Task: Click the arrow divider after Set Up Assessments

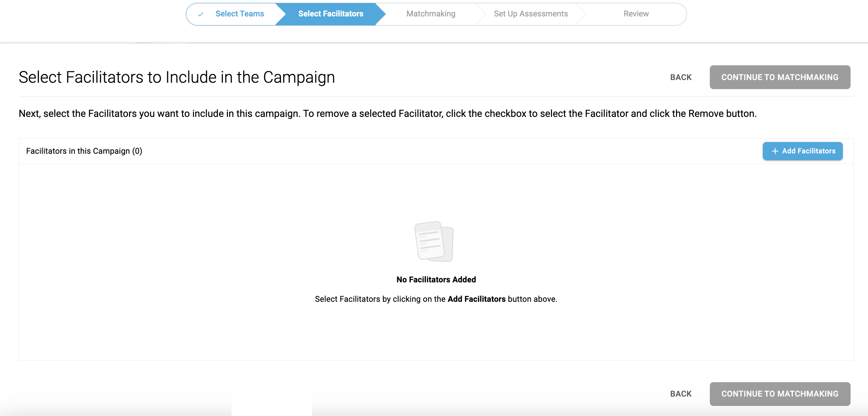Action: [581, 14]
